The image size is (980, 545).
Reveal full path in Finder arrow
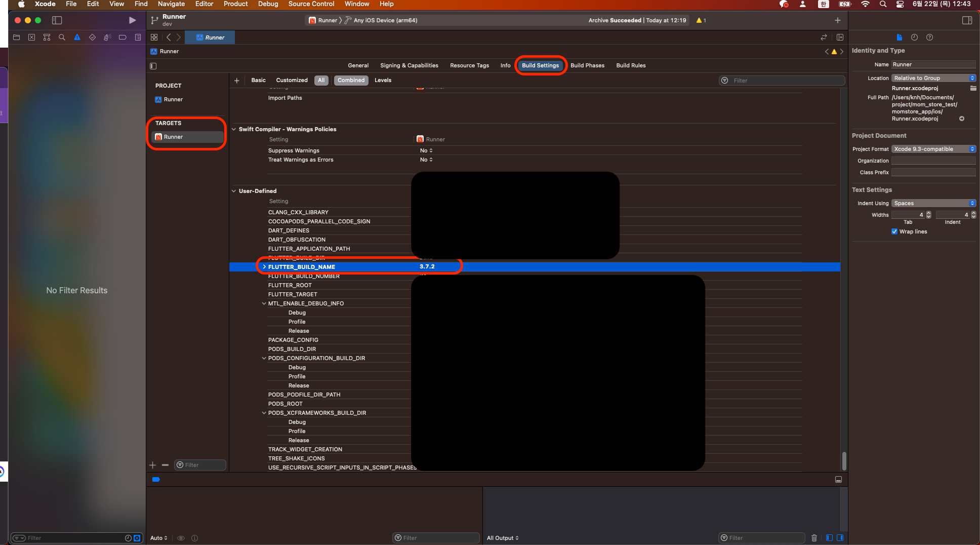962,119
